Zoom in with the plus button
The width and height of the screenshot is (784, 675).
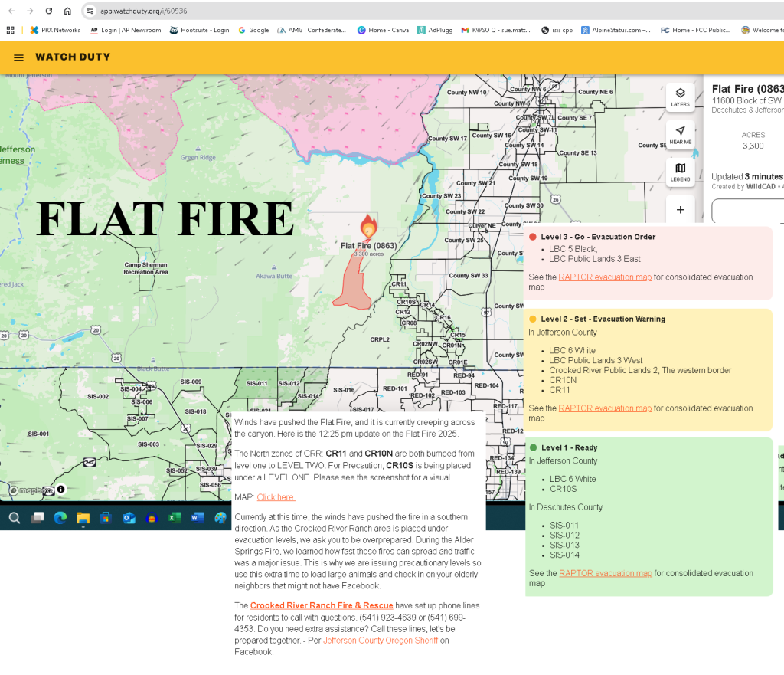click(680, 209)
